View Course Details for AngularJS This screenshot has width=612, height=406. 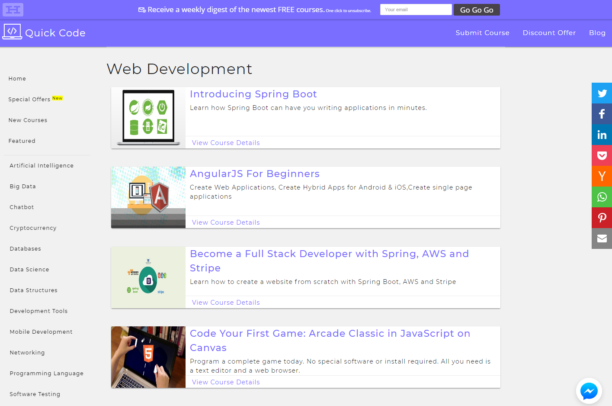tap(226, 222)
